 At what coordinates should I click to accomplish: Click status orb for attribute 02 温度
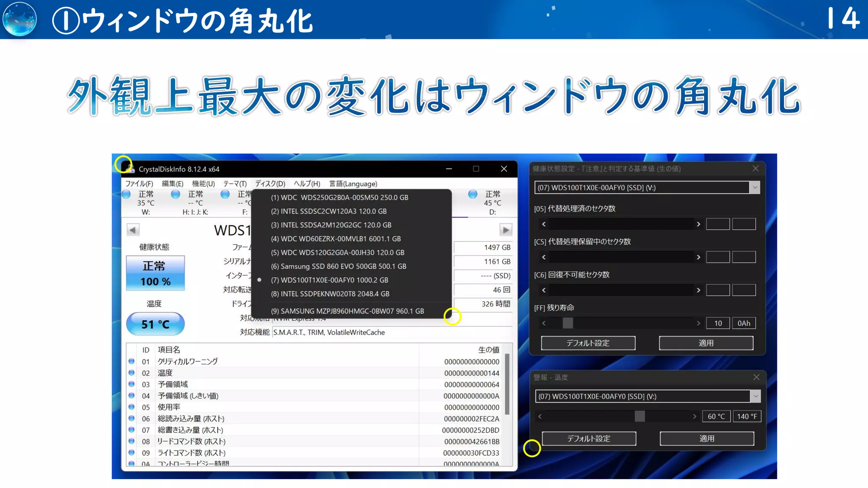pyautogui.click(x=132, y=373)
